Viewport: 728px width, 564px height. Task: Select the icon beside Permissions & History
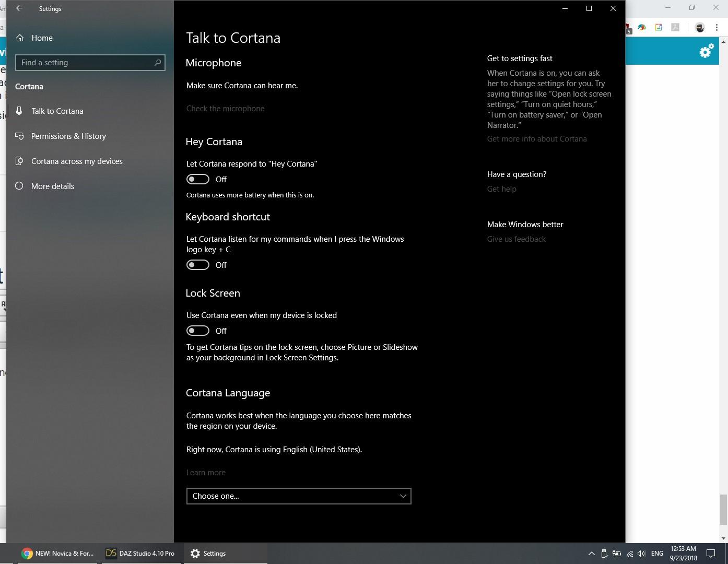point(19,136)
